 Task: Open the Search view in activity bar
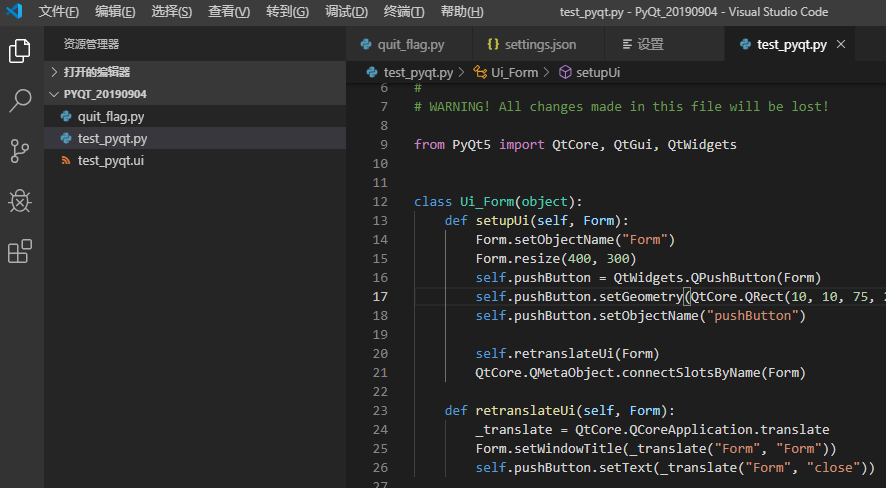pyautogui.click(x=20, y=101)
